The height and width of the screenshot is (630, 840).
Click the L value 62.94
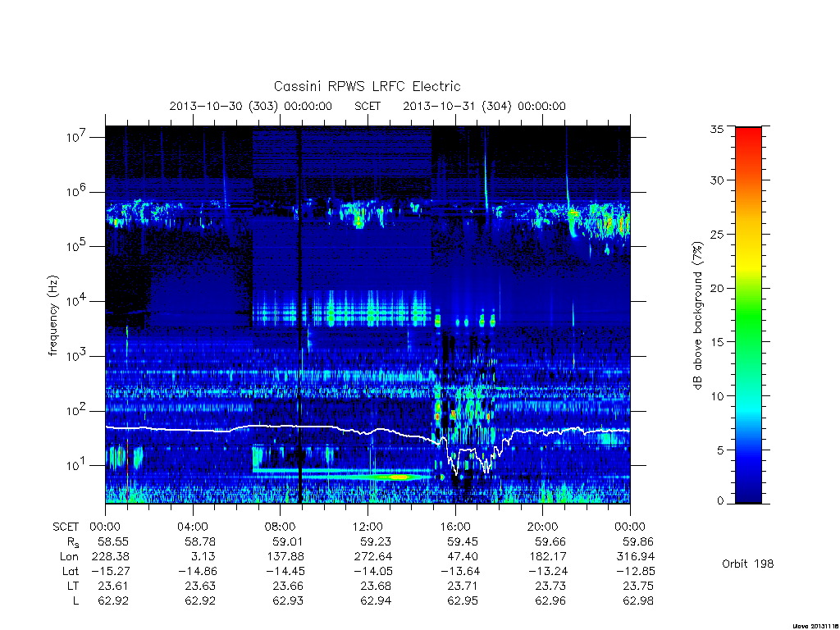(x=376, y=601)
